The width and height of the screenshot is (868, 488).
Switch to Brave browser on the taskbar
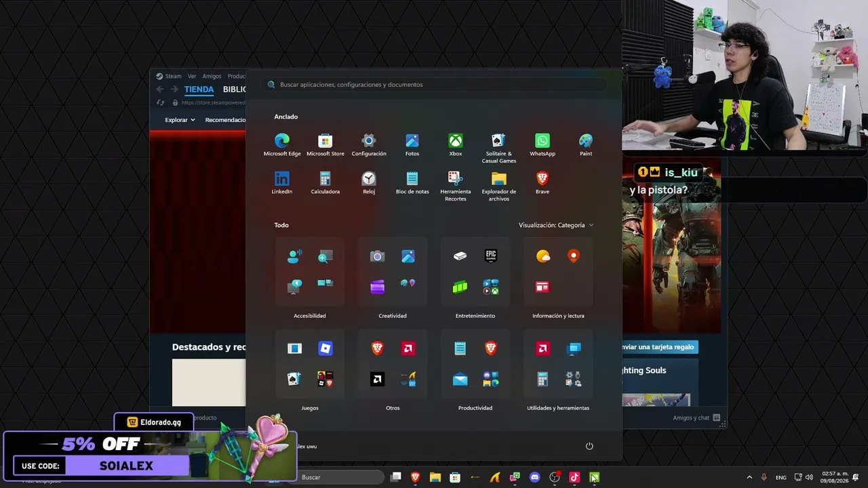point(416,477)
